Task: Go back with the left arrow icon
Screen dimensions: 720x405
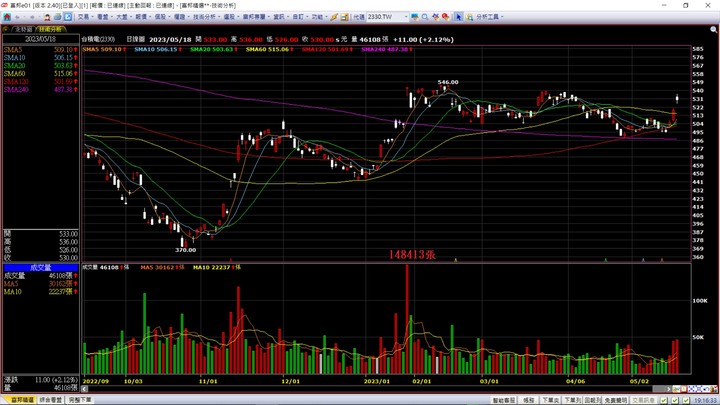Action: 17,17
